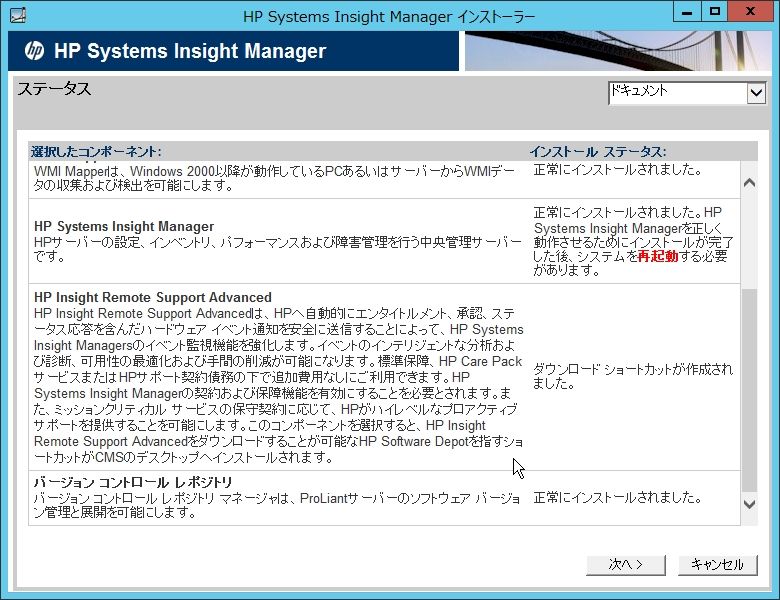Click the バージョン コントロール レポジトリ install status
The image size is (780, 600).
pyautogui.click(x=617, y=498)
